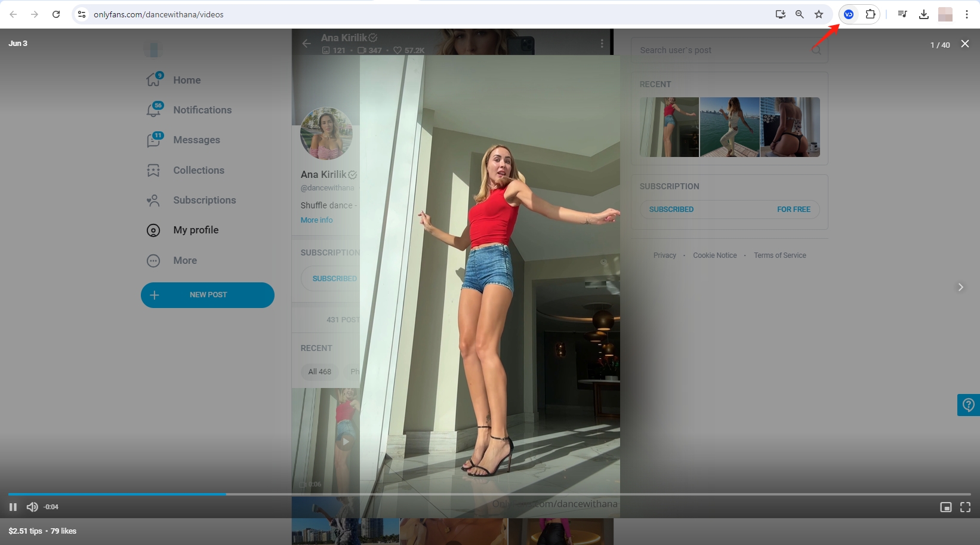Enter picture-in-picture mode
980x545 pixels.
[x=945, y=507]
